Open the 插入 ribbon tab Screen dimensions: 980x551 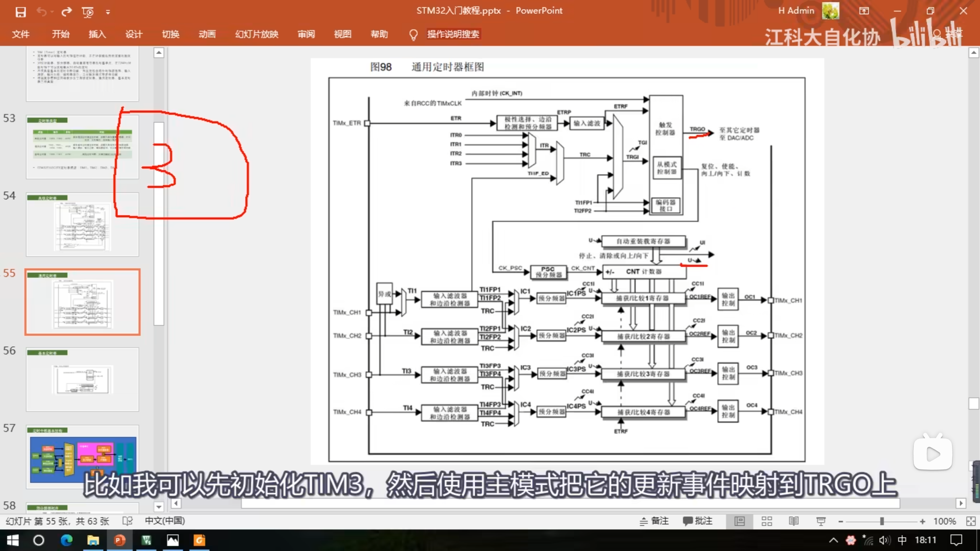(97, 34)
